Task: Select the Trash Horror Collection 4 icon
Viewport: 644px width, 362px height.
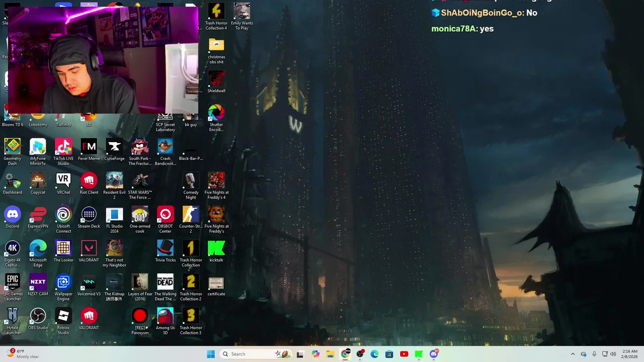Action: point(216,16)
